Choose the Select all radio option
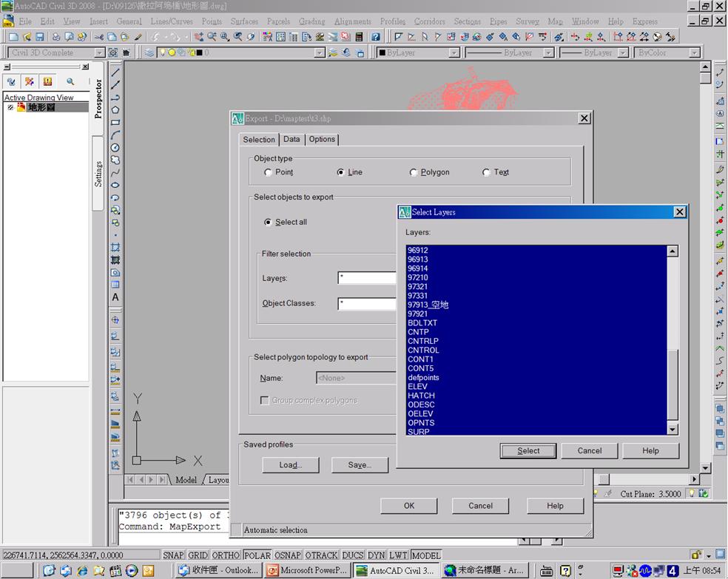 (x=268, y=223)
